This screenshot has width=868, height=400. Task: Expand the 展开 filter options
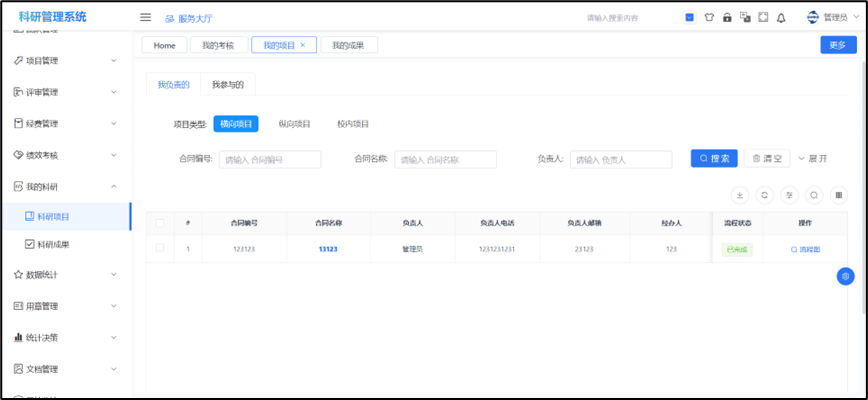click(x=812, y=158)
